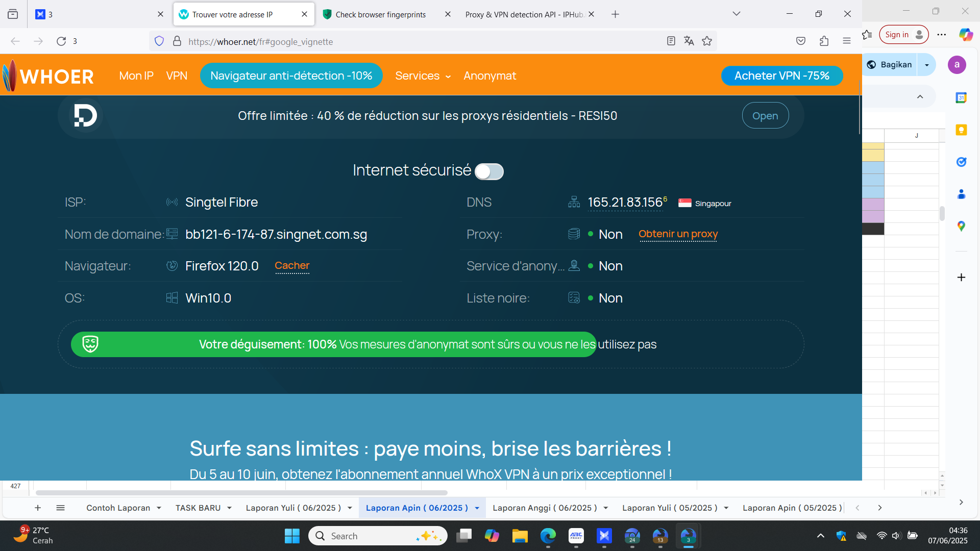This screenshot has width=980, height=551.
Task: Open Google Keep side panel icon
Action: pyautogui.click(x=961, y=130)
